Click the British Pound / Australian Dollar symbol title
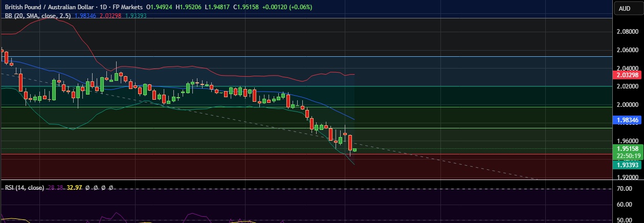The height and width of the screenshot is (223, 644). [x=49, y=7]
